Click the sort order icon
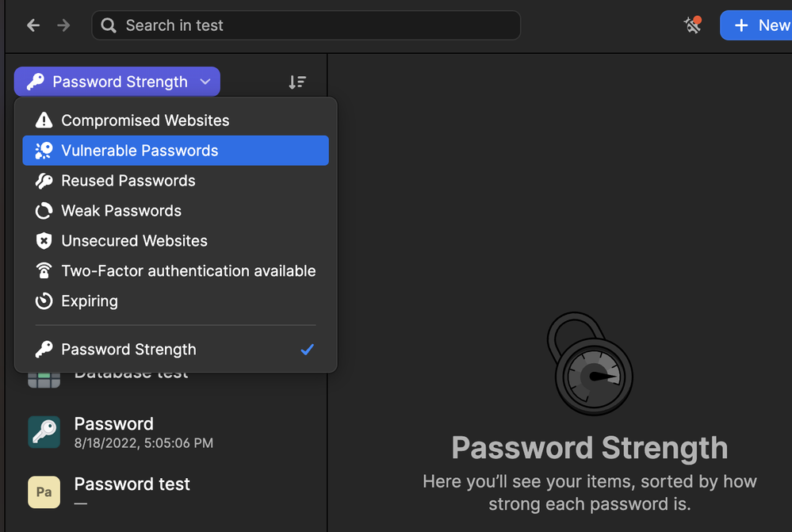This screenshot has height=532, width=792. coord(297,82)
